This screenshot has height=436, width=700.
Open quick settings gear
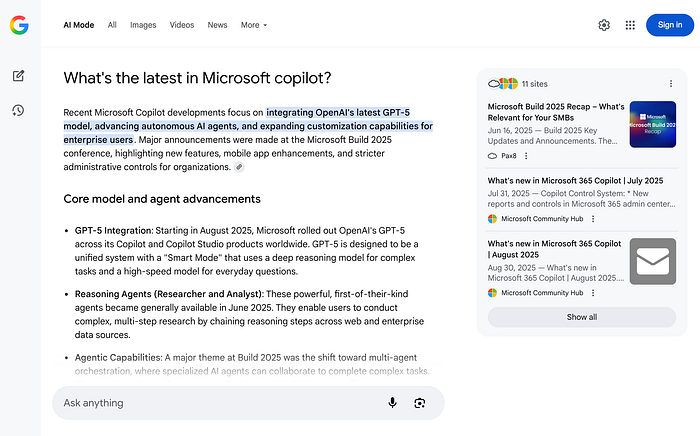pos(604,25)
